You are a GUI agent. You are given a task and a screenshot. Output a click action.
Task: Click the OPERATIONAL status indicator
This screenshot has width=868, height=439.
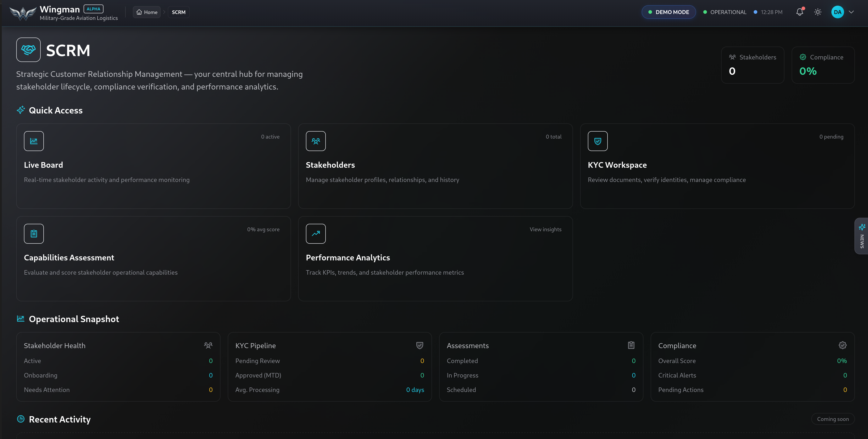pyautogui.click(x=725, y=12)
